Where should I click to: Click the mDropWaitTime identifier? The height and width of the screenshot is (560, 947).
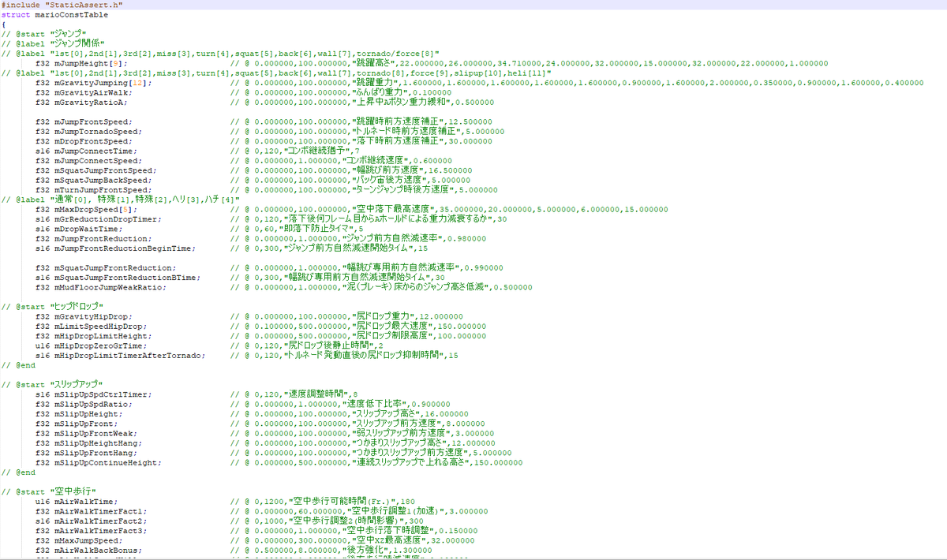(x=87, y=229)
